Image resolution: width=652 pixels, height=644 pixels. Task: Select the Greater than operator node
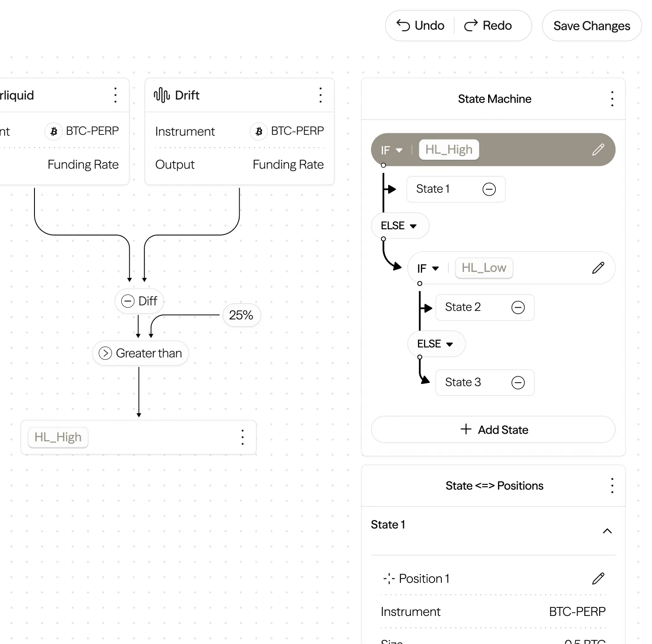pyautogui.click(x=140, y=353)
